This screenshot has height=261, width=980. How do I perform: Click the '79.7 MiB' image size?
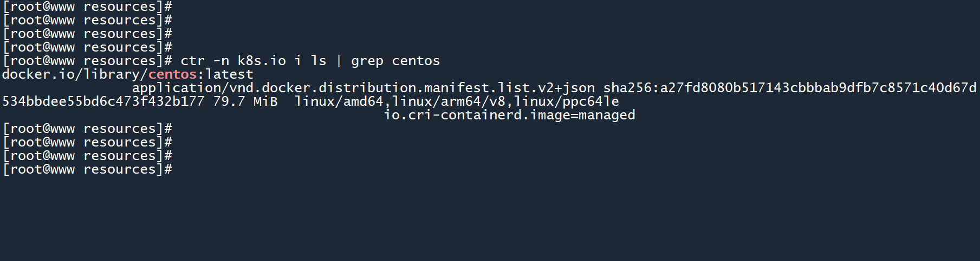pos(245,101)
